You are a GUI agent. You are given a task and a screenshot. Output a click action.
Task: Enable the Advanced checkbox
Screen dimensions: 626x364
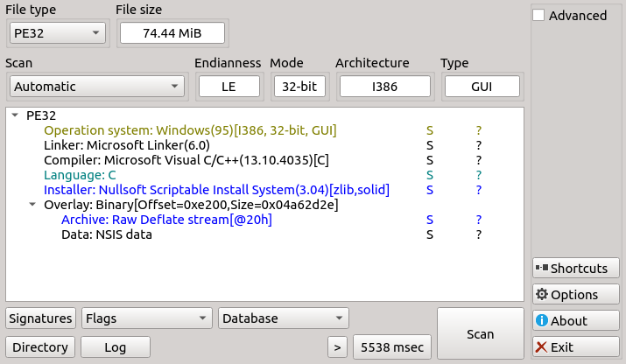pyautogui.click(x=539, y=16)
